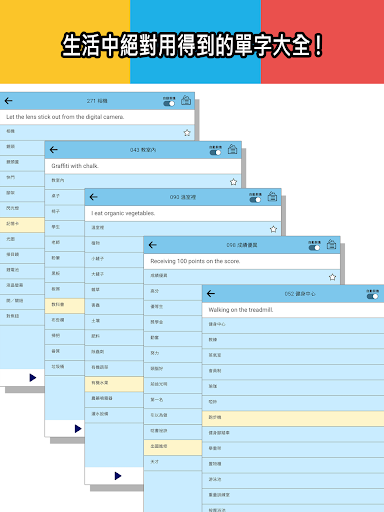Tap the '043' title in the second header

pyautogui.click(x=143, y=150)
